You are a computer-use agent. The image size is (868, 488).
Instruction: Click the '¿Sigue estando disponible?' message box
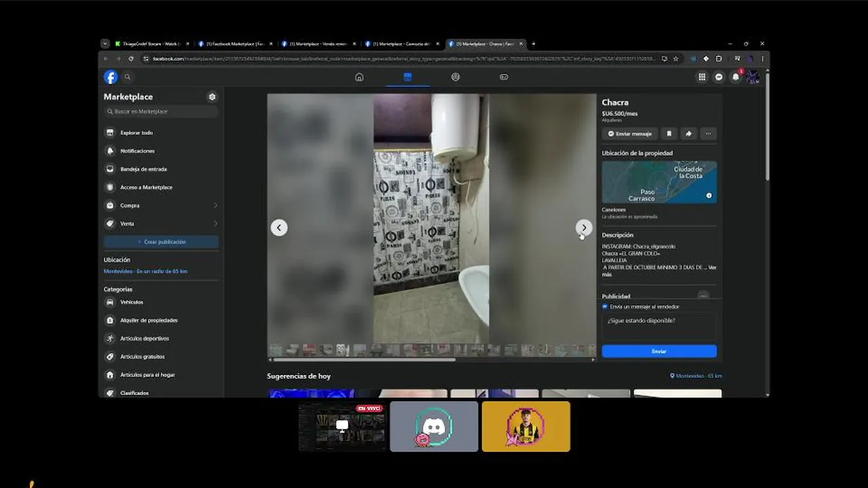tap(659, 326)
